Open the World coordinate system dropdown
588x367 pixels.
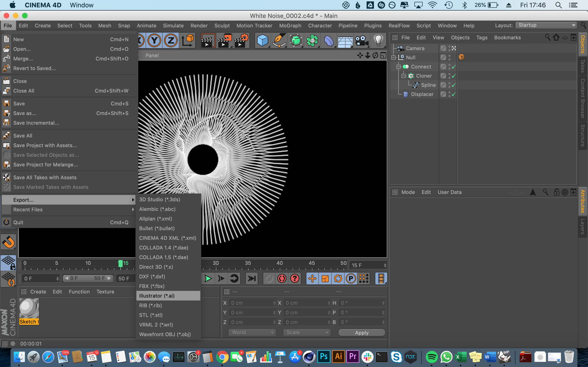pyautogui.click(x=252, y=332)
